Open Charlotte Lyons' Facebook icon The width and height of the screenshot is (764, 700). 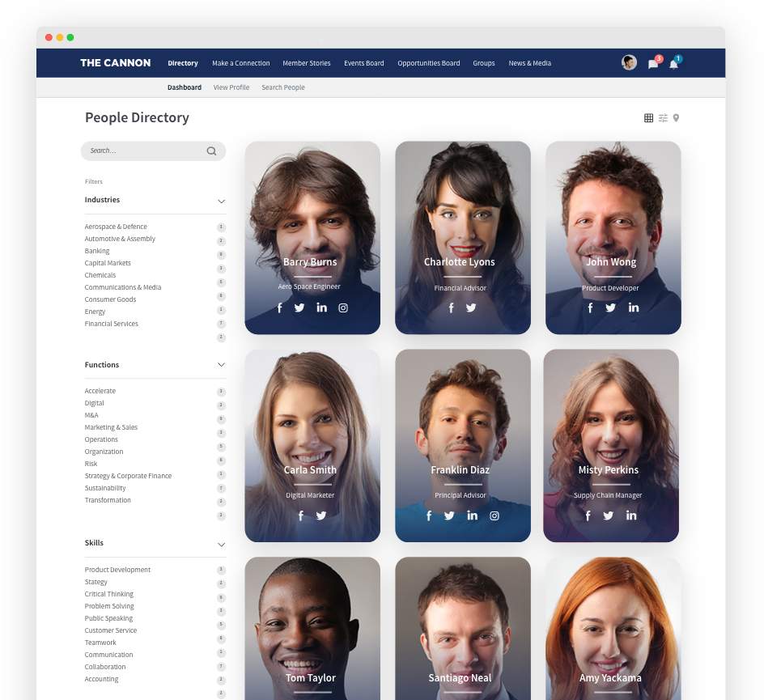tap(451, 308)
